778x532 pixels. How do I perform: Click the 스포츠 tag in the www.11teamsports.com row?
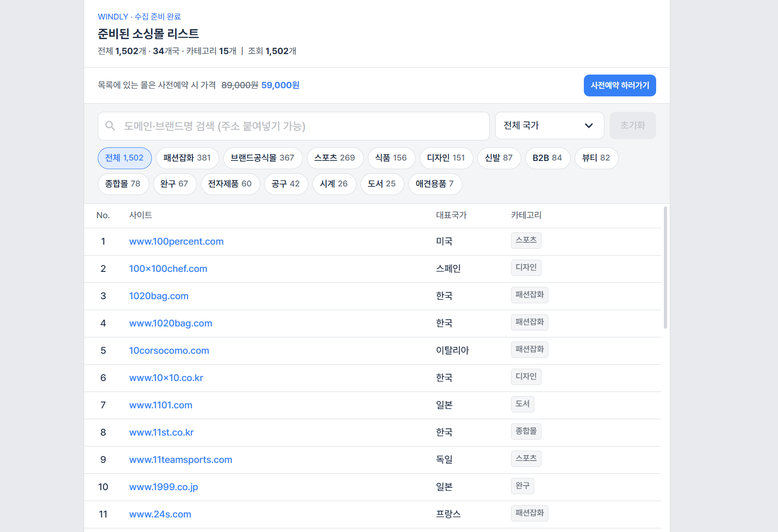pos(526,458)
